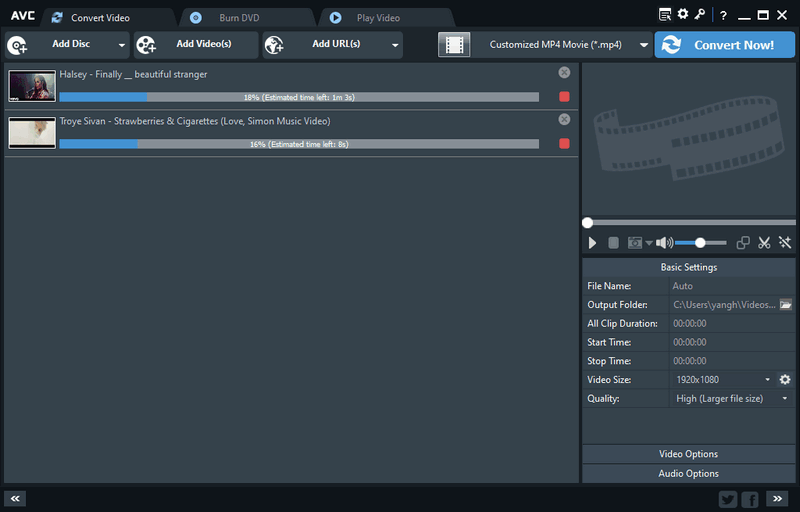Viewport: 800px width, 512px height.
Task: Switch to Convert Video tab
Action: [x=101, y=18]
